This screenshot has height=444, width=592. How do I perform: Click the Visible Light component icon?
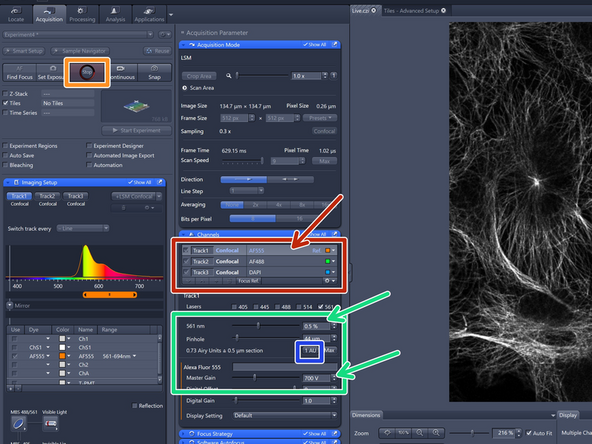tap(50, 424)
